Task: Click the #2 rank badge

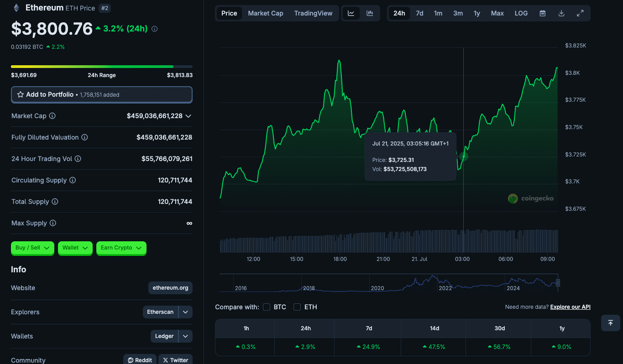Action: tap(105, 8)
